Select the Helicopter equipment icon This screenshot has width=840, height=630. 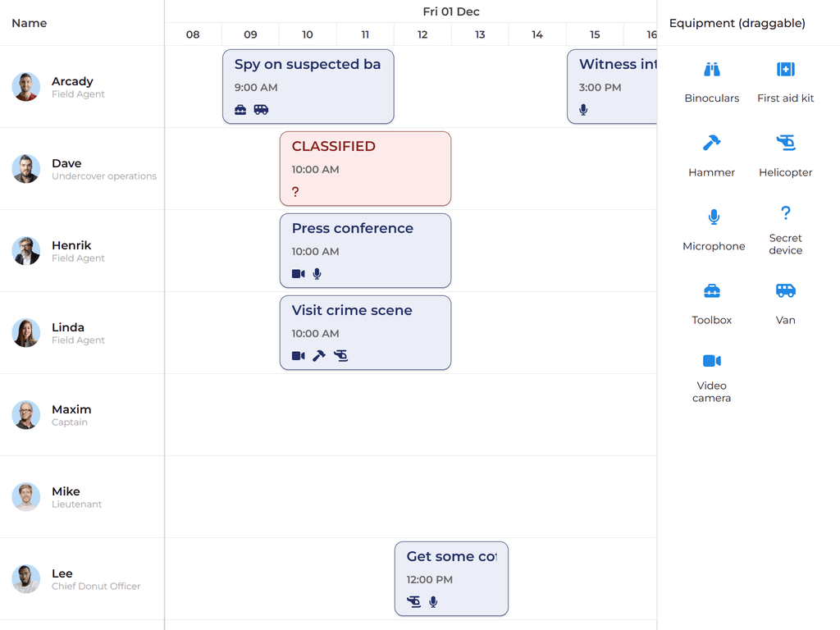point(785,144)
